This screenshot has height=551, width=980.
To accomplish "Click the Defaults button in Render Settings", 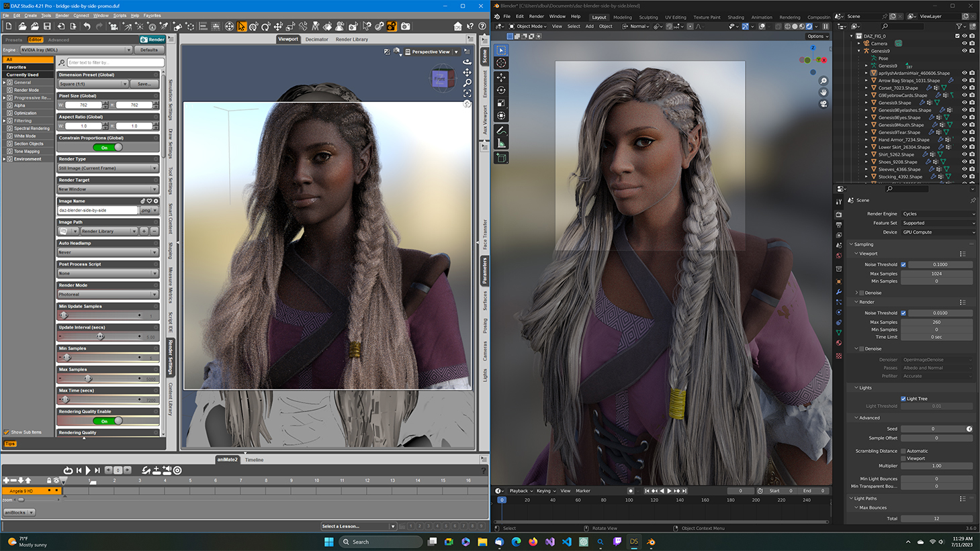I will 149,50.
